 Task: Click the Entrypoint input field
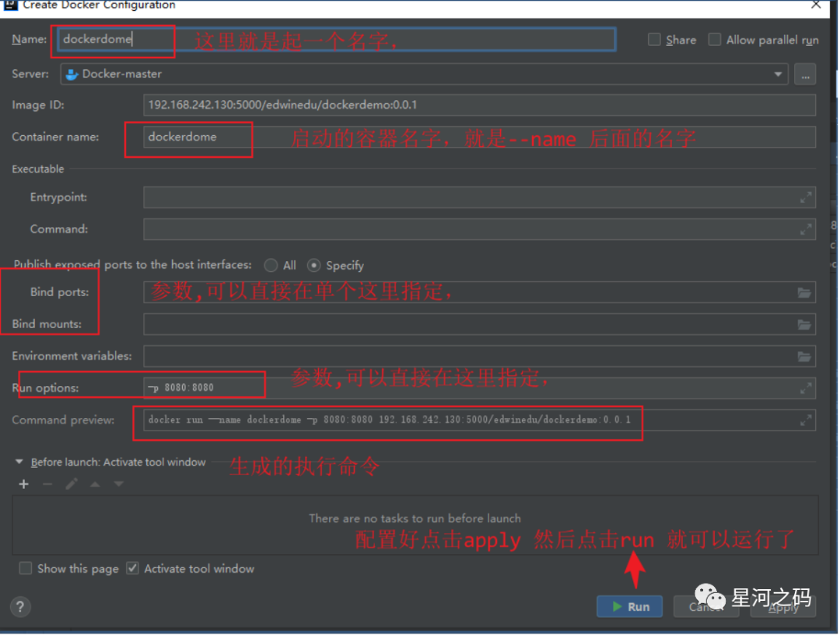(x=479, y=197)
